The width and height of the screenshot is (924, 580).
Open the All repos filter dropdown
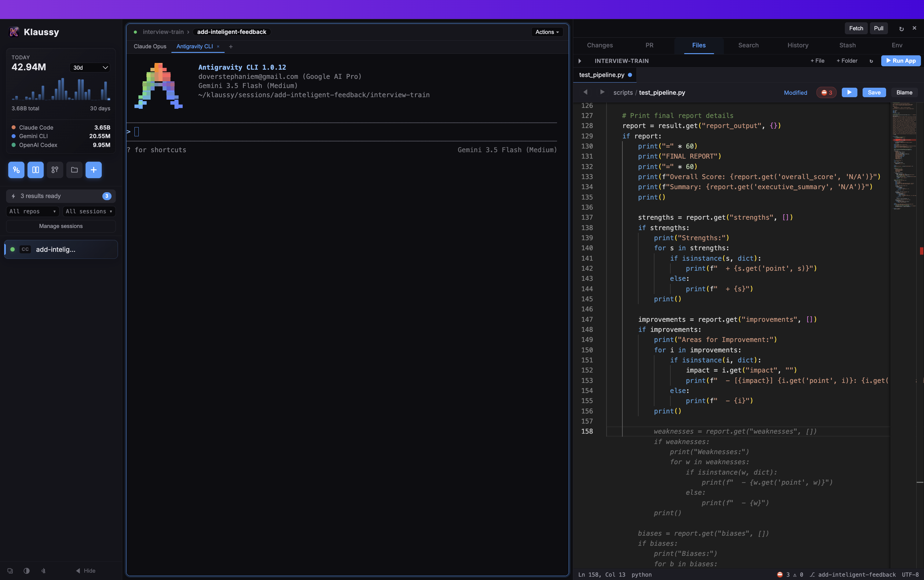click(33, 211)
